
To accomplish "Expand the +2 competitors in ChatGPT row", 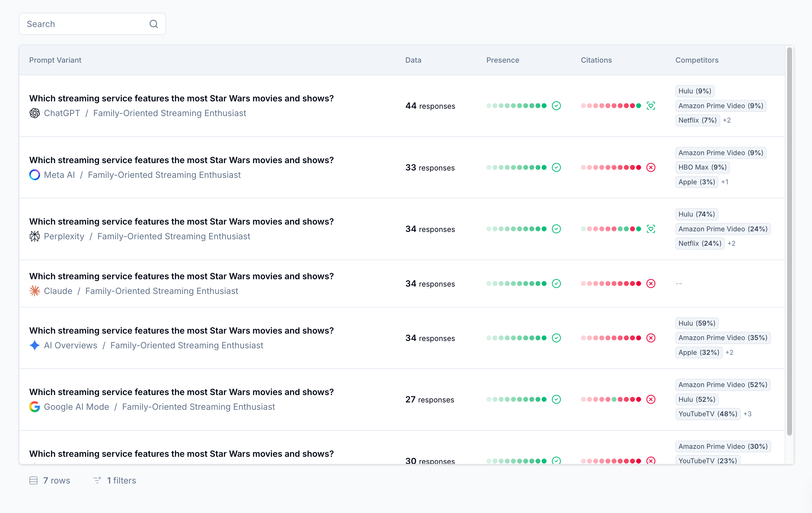I will (x=727, y=120).
